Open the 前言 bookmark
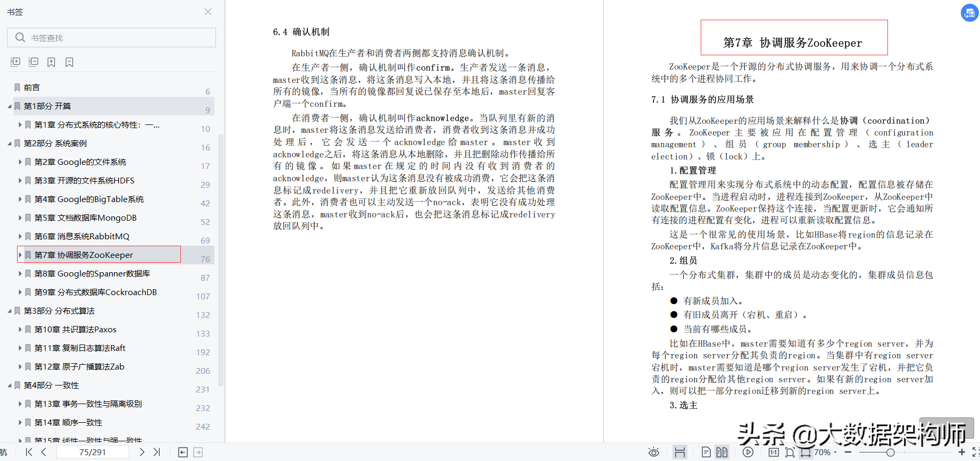The width and height of the screenshot is (980, 461). 31,87
